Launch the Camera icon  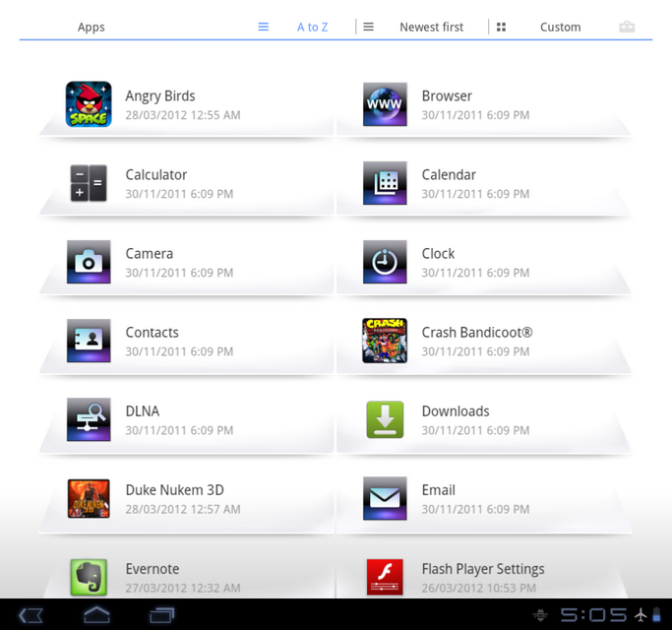89,262
